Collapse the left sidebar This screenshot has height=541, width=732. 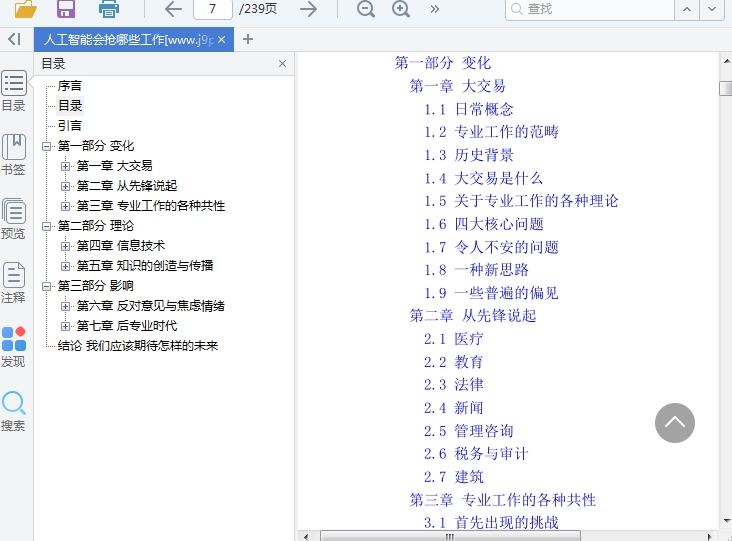[x=14, y=39]
